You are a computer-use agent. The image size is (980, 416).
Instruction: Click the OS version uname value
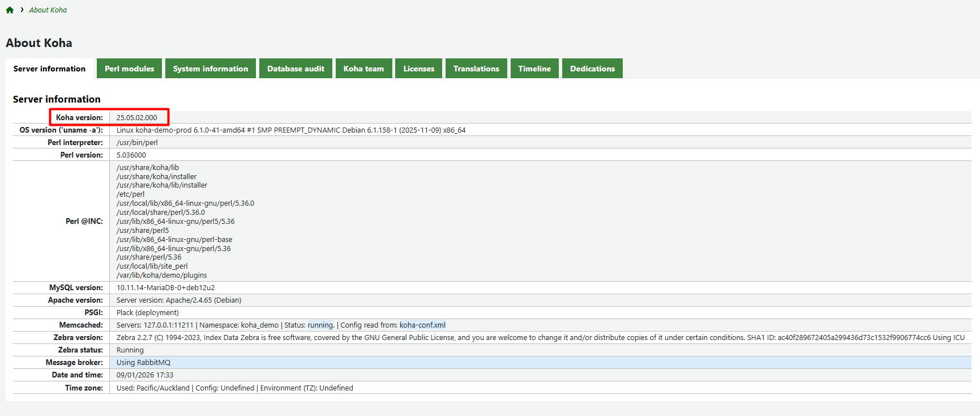coord(291,130)
